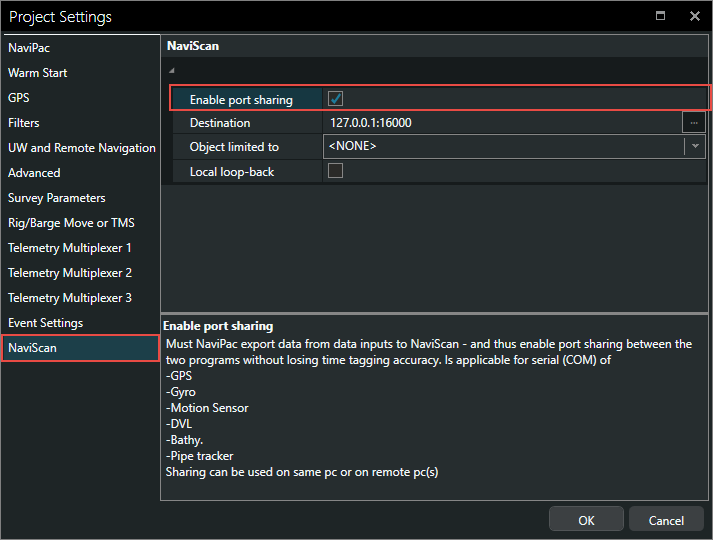Open the NaviPac settings category
Screen dimensions: 713x540
pyautogui.click(x=29, y=48)
